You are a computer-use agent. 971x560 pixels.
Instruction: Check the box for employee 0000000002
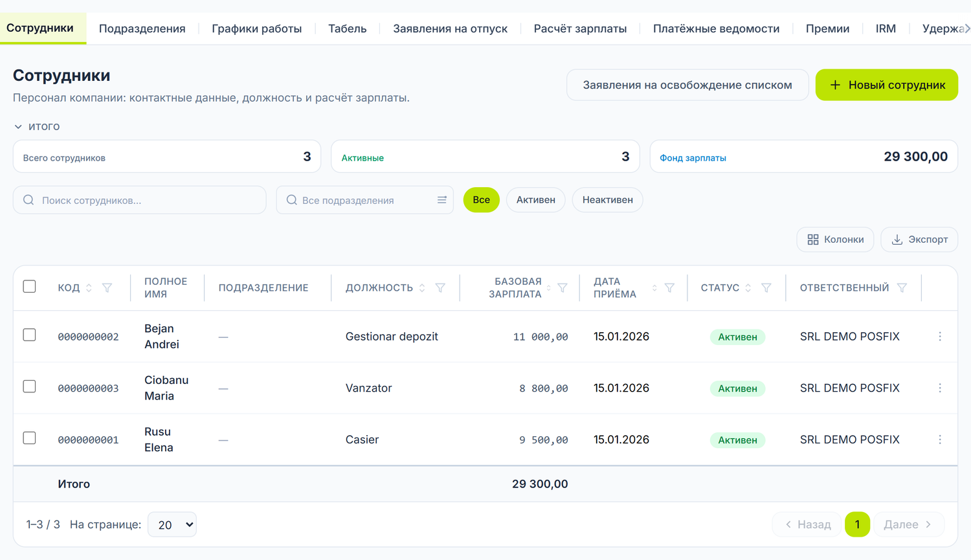pos(29,335)
